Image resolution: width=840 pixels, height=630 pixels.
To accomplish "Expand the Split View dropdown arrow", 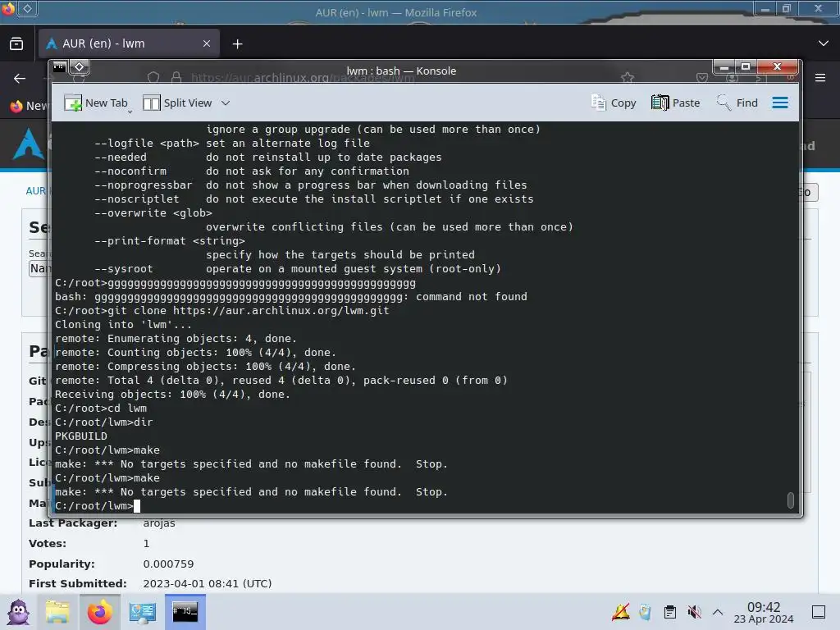I will (226, 103).
